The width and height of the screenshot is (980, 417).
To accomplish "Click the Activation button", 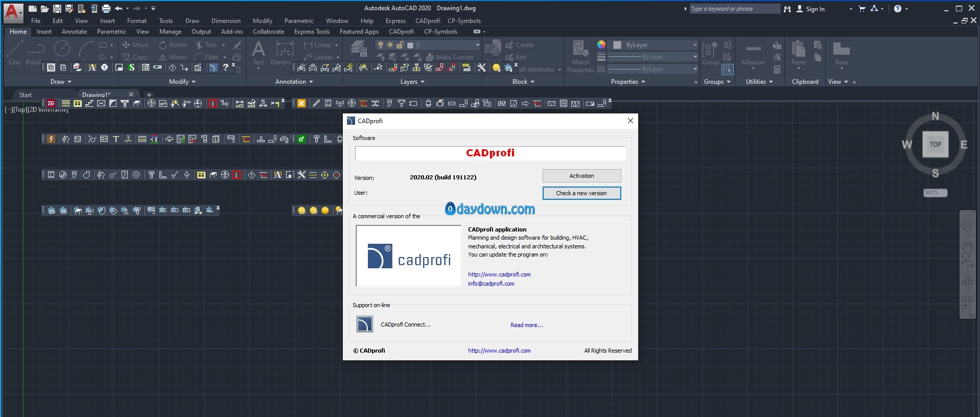I will click(581, 176).
